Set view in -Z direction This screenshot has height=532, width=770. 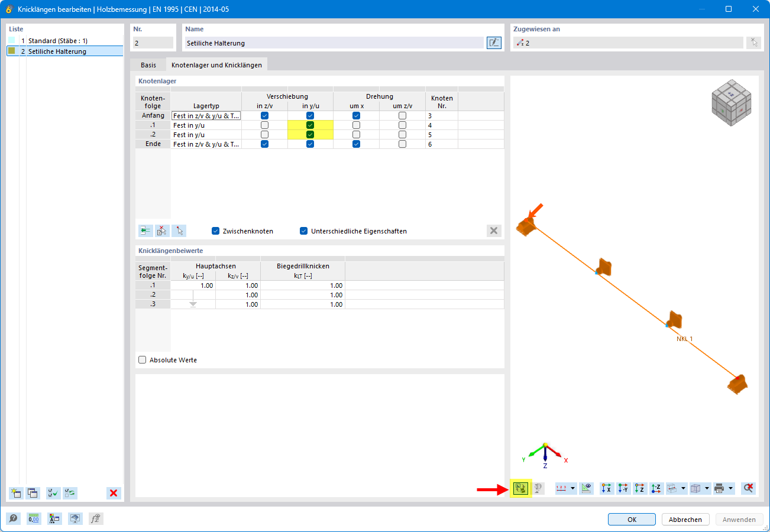656,488
